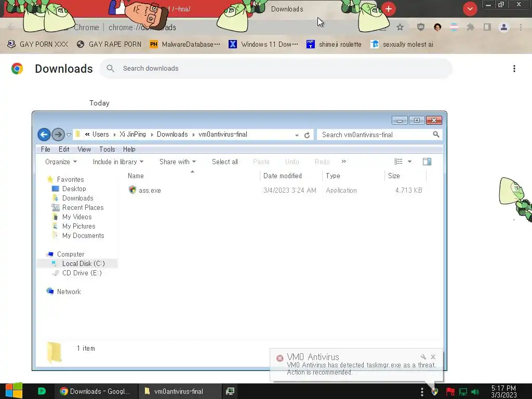Click the monitor icon on taskbar
The height and width of the screenshot is (399, 532).
point(230,391)
